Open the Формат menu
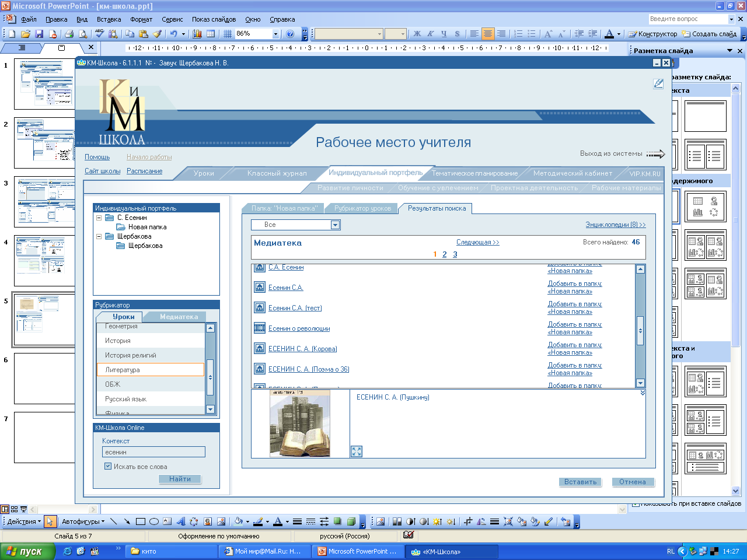Screen dimensions: 747x560 (x=141, y=19)
